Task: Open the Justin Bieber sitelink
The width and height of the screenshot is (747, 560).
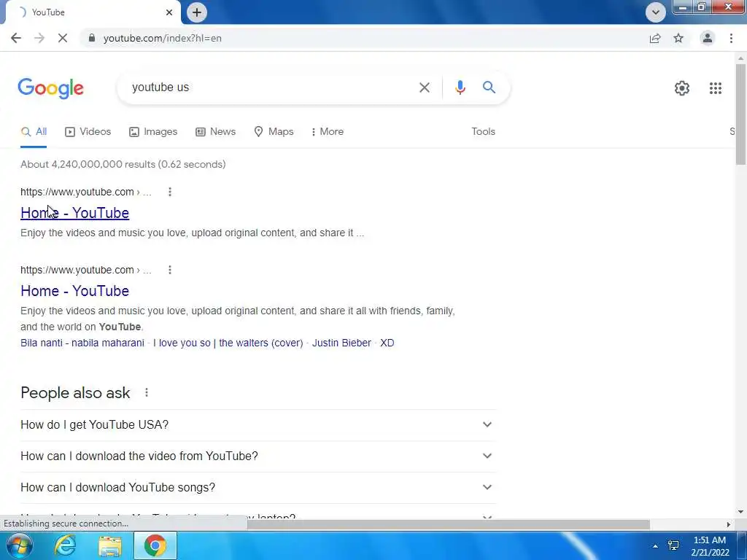Action: [341, 343]
